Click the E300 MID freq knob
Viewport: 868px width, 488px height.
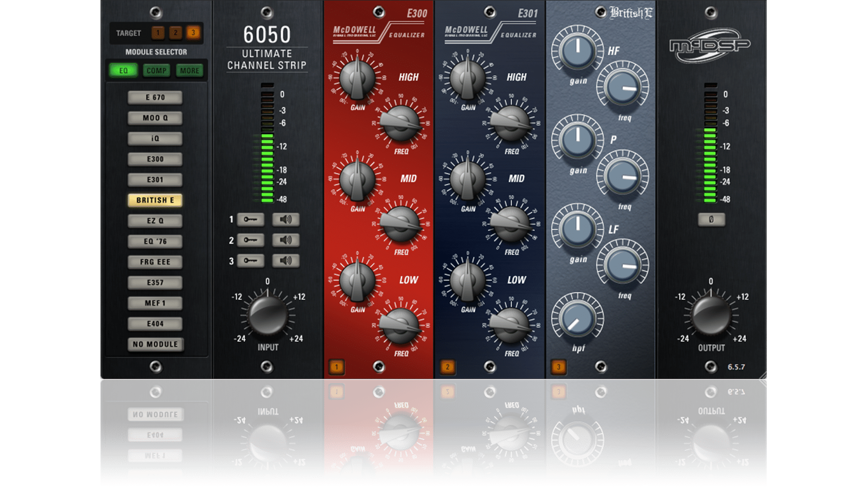[x=401, y=224]
